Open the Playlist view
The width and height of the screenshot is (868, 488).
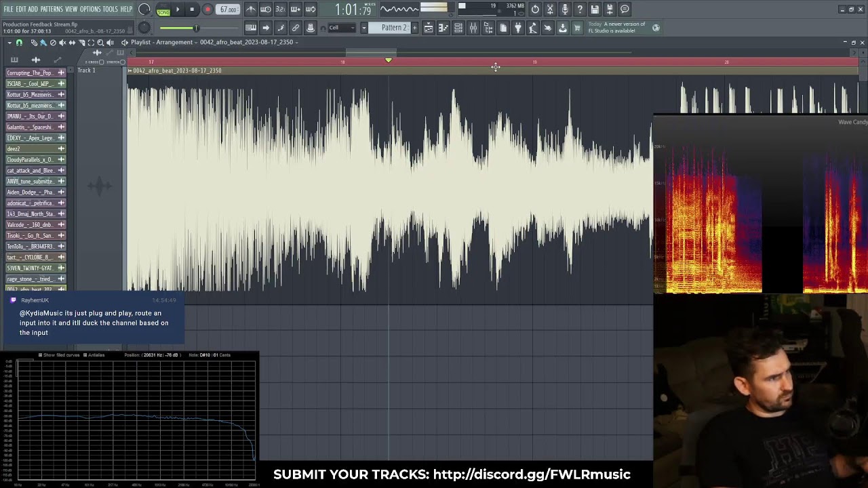(x=429, y=28)
